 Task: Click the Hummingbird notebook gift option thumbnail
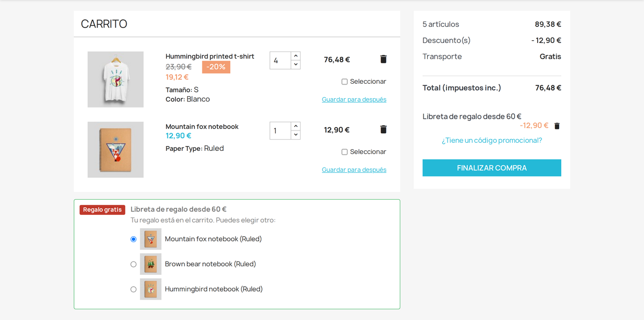point(151,289)
